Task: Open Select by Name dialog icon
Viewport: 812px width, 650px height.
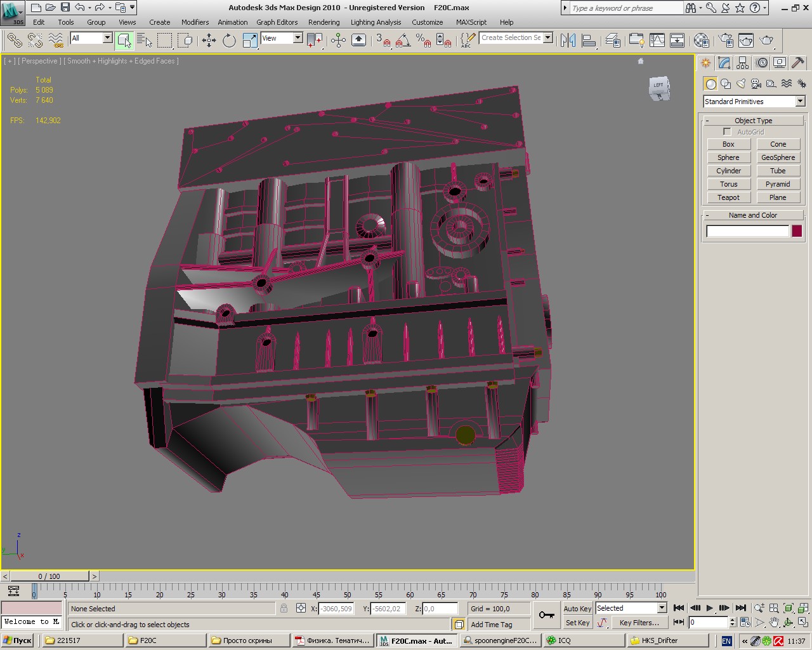Action: click(145, 41)
